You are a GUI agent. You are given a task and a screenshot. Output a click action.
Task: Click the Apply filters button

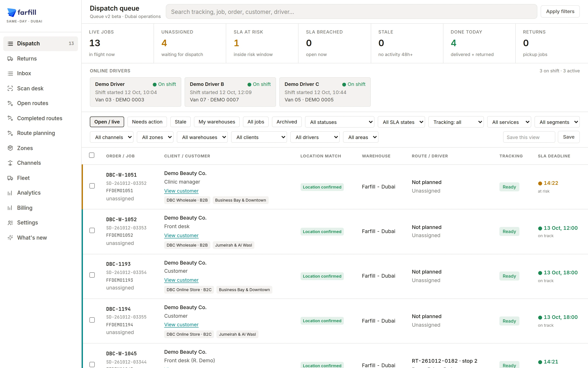pyautogui.click(x=560, y=11)
